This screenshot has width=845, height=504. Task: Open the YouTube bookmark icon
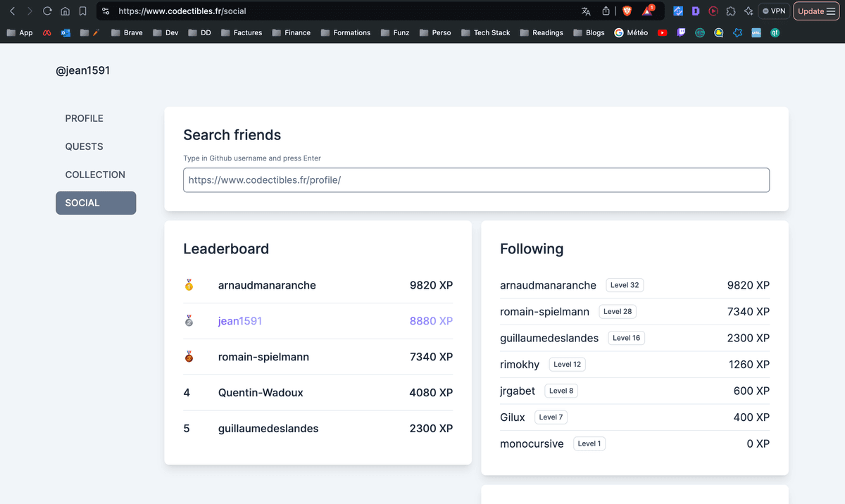(662, 32)
